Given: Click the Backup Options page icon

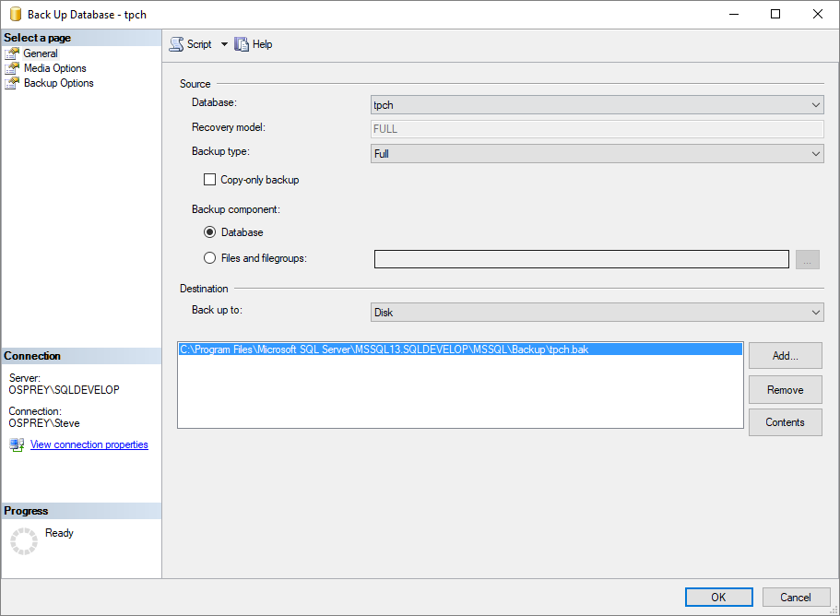Looking at the screenshot, I should pos(12,83).
